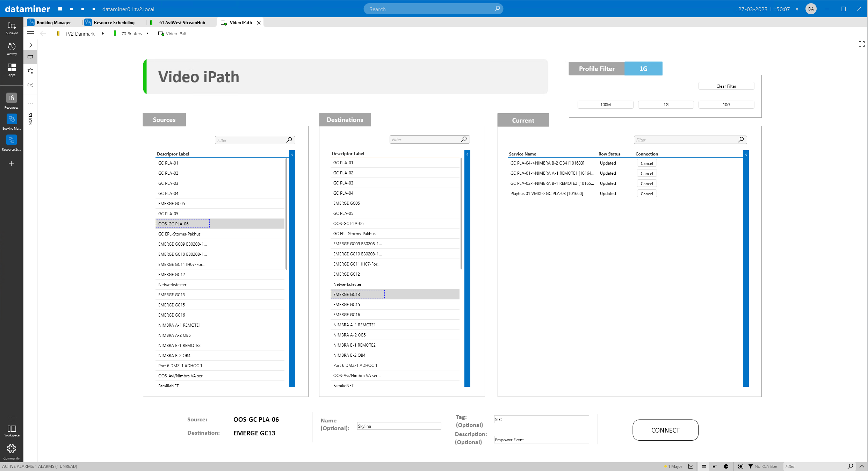
Task: Toggle the No RCA filter funnel
Action: [751, 466]
